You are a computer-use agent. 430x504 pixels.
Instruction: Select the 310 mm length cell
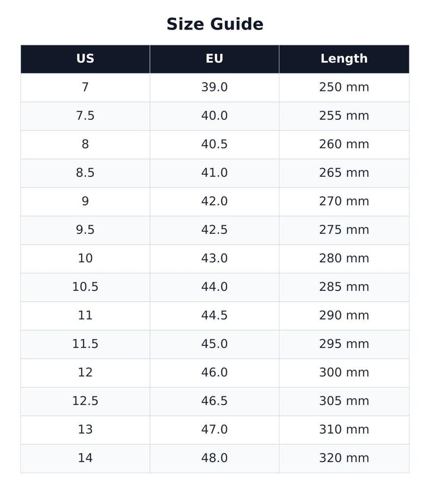pos(344,430)
